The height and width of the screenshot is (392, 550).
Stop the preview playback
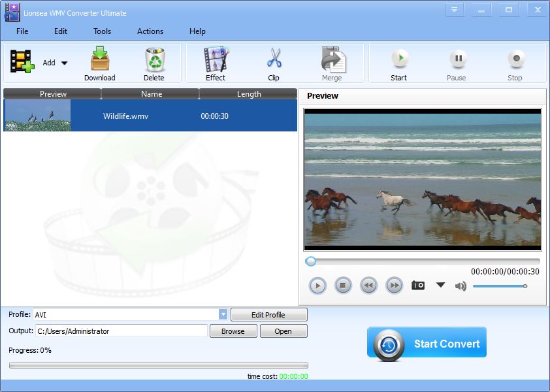pyautogui.click(x=343, y=286)
